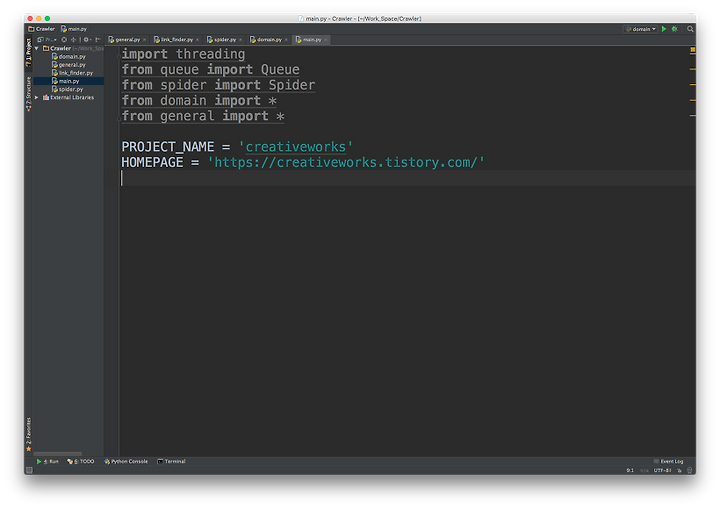Toggle read-only lock icon in status bar
This screenshot has width=720, height=509.
[680, 470]
